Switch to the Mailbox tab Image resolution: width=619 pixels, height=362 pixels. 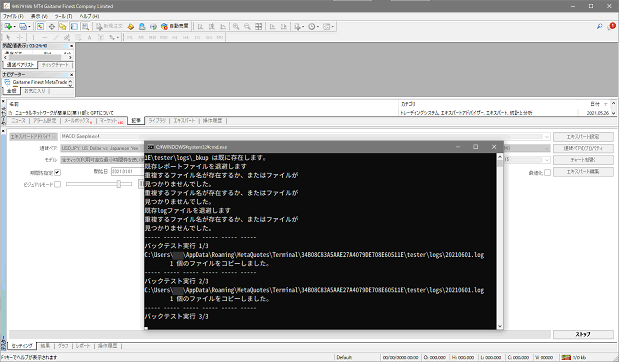point(78,121)
